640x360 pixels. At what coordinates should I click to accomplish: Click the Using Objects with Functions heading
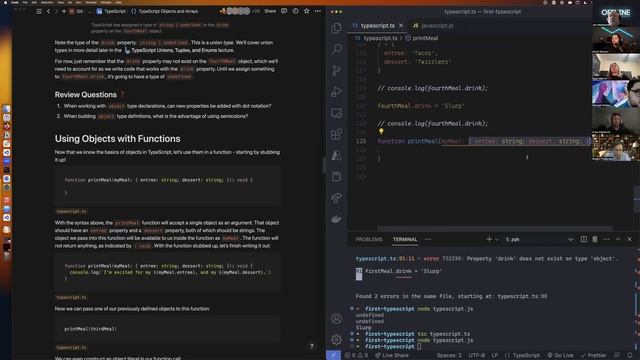click(x=118, y=139)
